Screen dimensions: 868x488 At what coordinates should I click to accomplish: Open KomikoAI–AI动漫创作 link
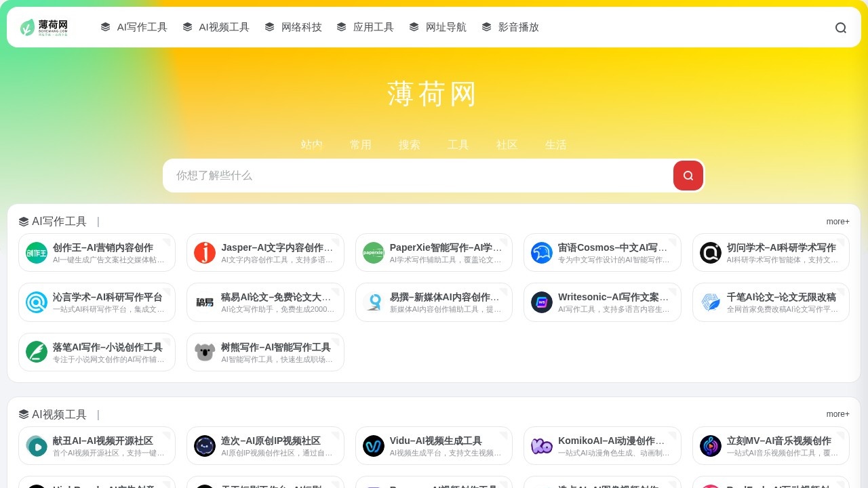[612, 441]
